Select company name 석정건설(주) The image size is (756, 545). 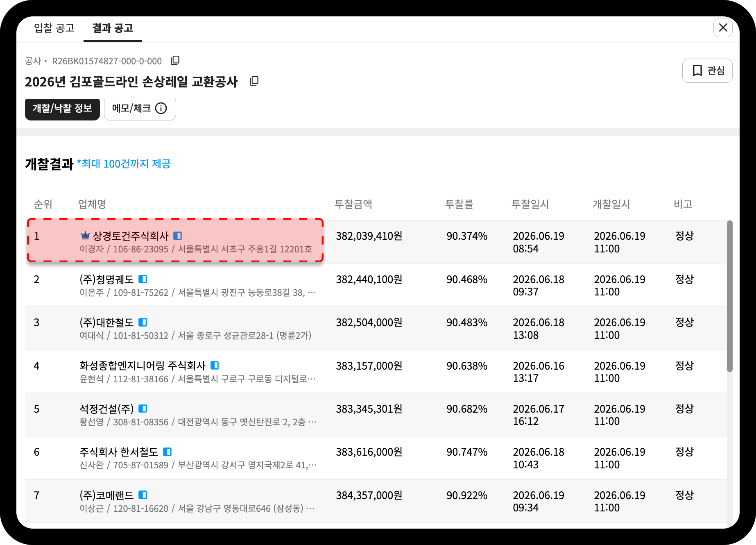tap(106, 409)
